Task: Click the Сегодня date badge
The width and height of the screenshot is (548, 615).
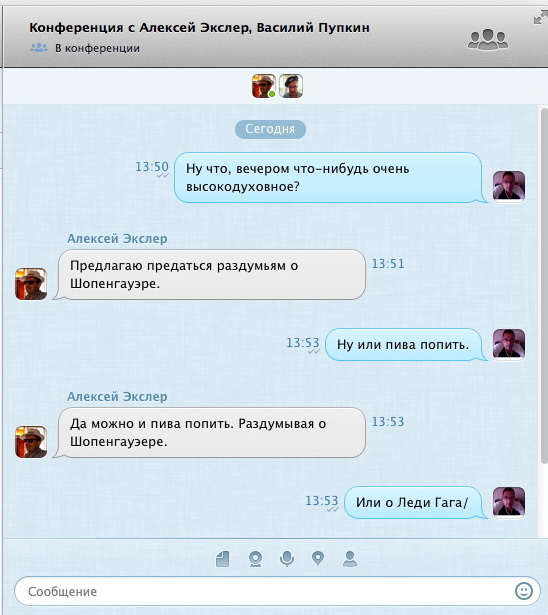Action: [270, 129]
